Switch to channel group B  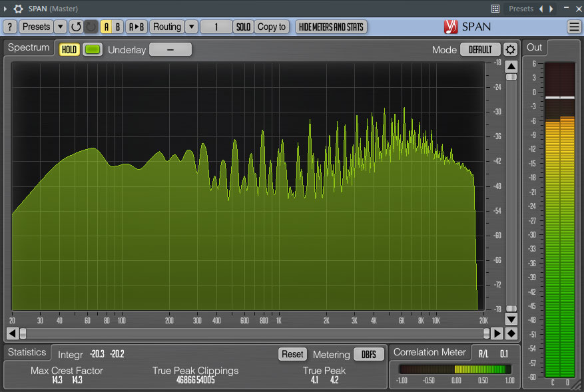point(117,27)
